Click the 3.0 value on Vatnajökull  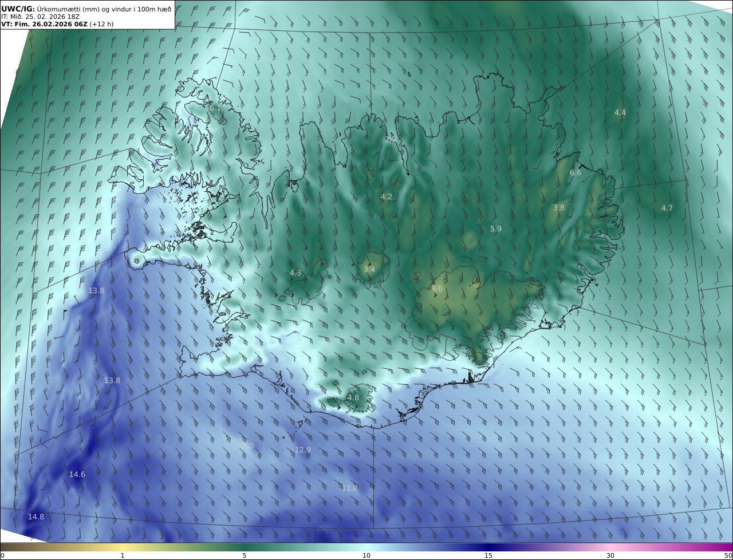(437, 289)
